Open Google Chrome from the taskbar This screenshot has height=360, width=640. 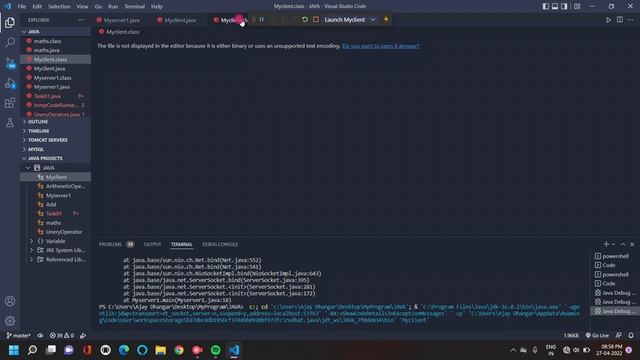[x=179, y=350]
